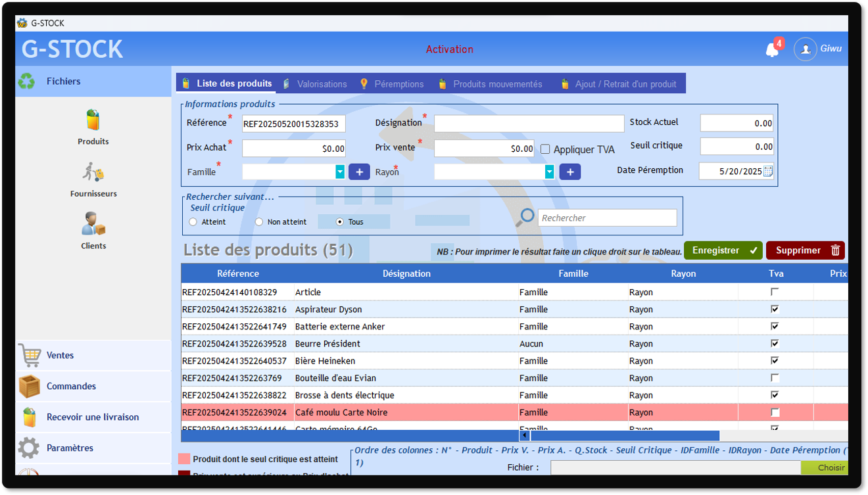The width and height of the screenshot is (868, 495).
Task: Expand the Famille dropdown
Action: pyautogui.click(x=340, y=172)
